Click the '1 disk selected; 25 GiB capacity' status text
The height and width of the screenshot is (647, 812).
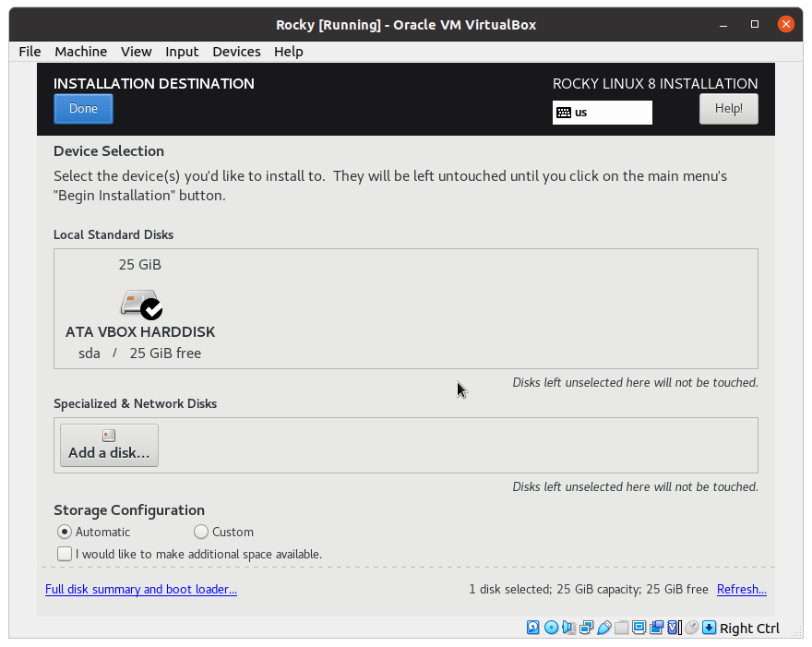pos(589,590)
